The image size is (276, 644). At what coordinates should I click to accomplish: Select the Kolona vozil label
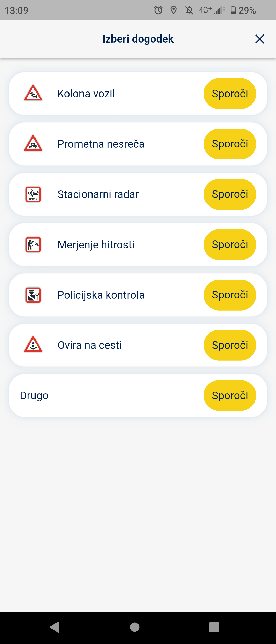click(x=86, y=94)
